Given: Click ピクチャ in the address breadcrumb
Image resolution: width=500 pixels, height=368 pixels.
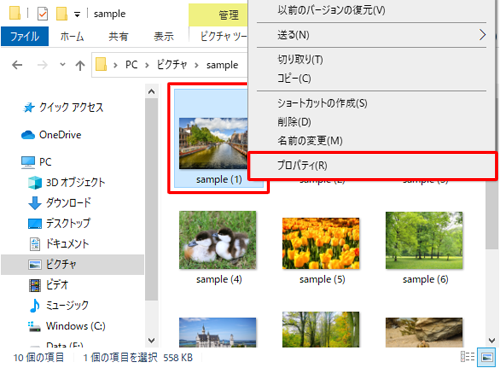Looking at the screenshot, I should [x=172, y=65].
